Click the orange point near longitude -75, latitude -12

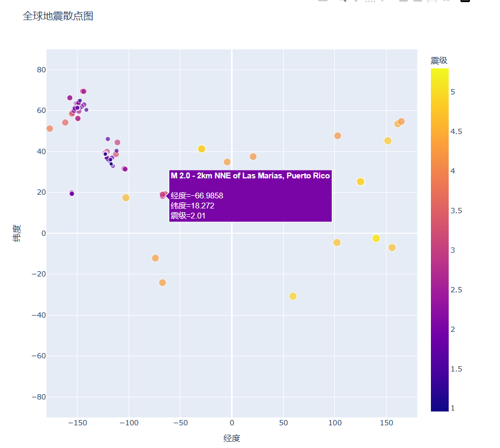(x=155, y=258)
